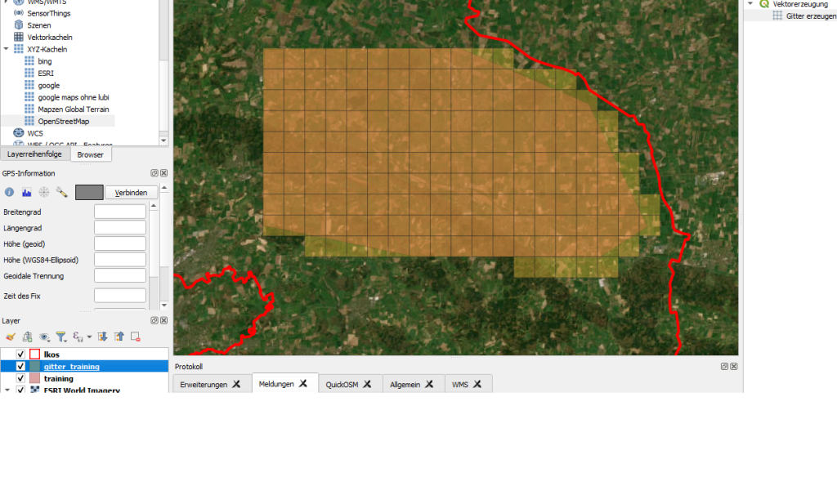Click the gray GPS status color box
The image size is (837, 504).
89,193
